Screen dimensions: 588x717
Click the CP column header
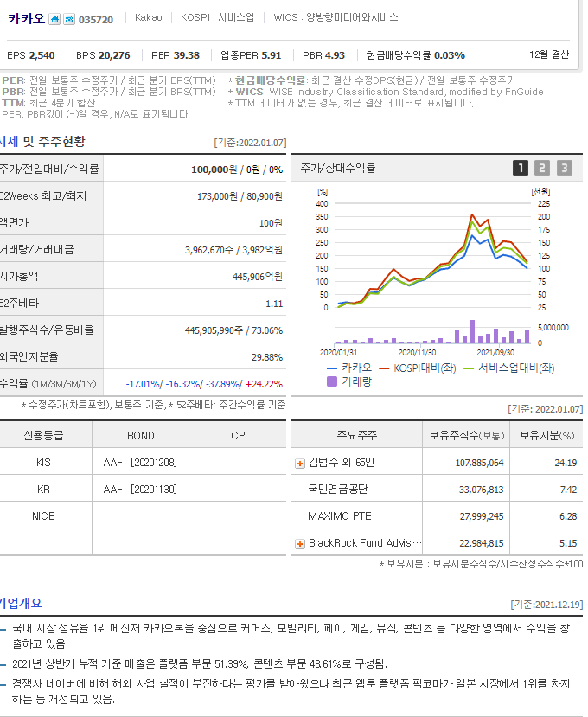tap(238, 436)
